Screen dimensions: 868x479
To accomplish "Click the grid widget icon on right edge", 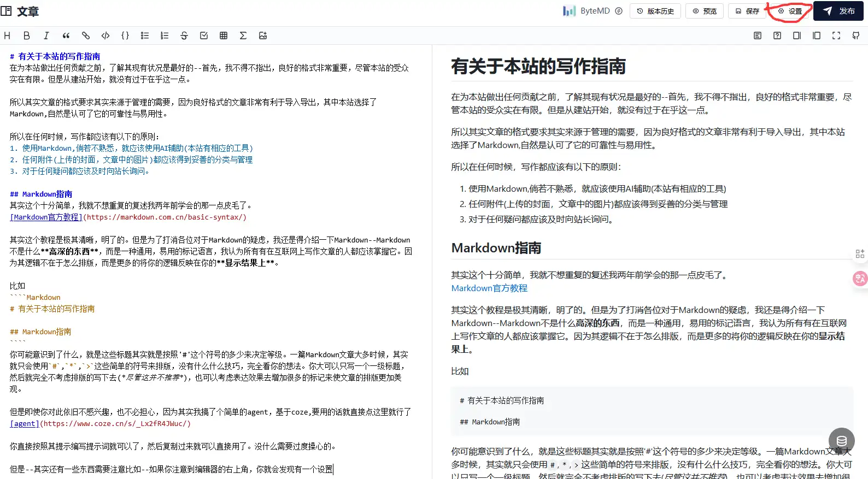I will coord(860,254).
